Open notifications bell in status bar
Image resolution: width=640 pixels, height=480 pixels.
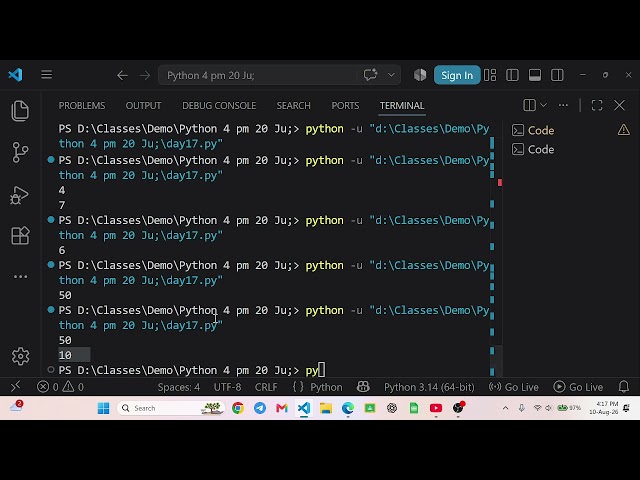pyautogui.click(x=624, y=387)
